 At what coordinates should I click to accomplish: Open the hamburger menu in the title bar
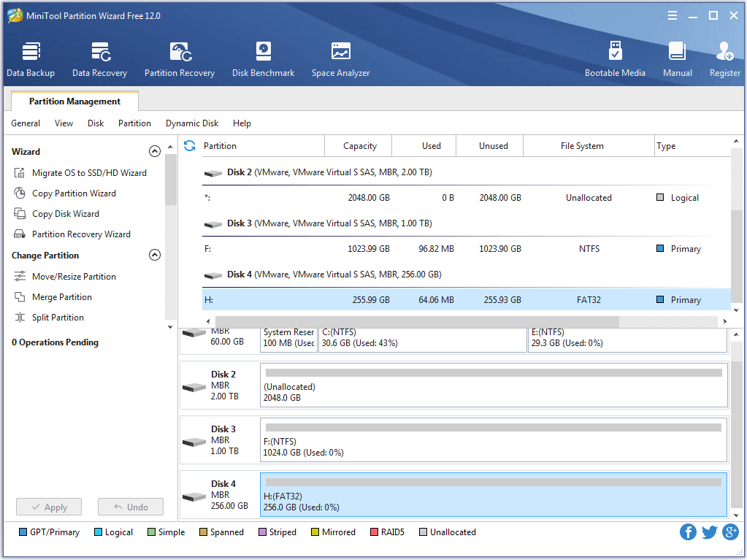pyautogui.click(x=672, y=16)
